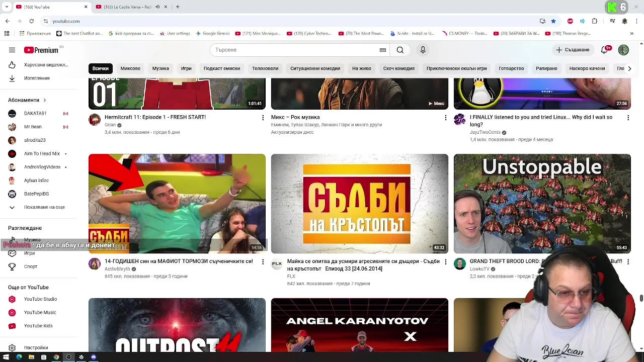Screen dimensions: 644x362
Task: Open Chrome from the taskbar
Action: pos(56,357)
